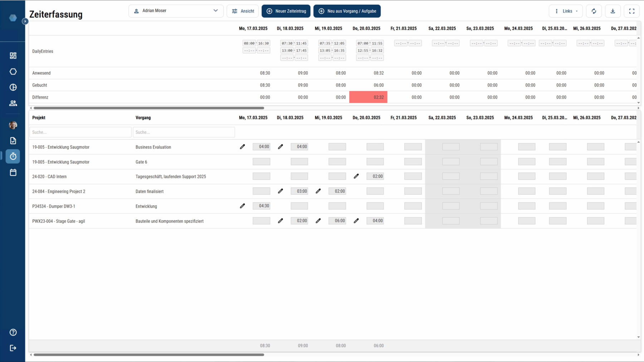Expand the collapsed sidebar with arrow toggle
Screen dimensions: 644x362
[x=25, y=21]
